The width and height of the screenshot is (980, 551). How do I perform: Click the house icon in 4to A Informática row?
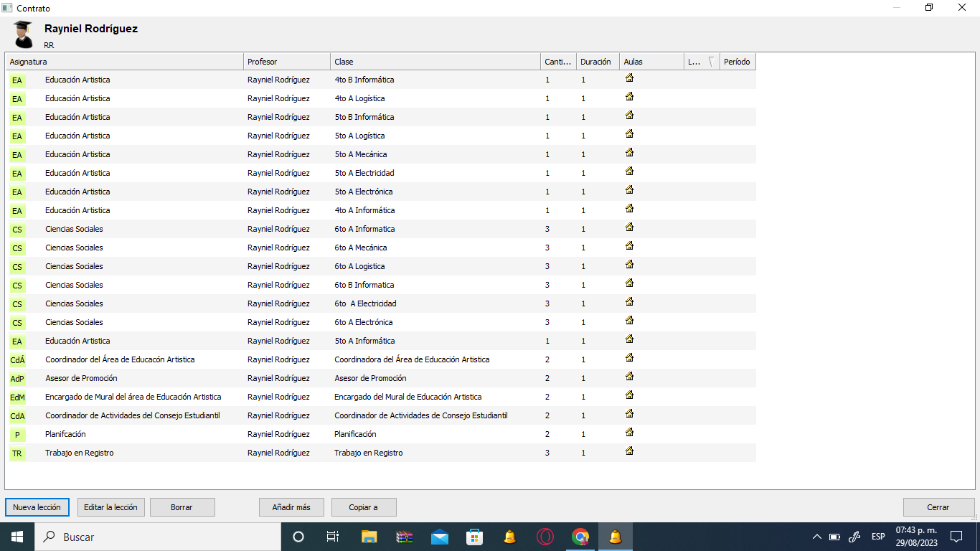click(x=630, y=209)
